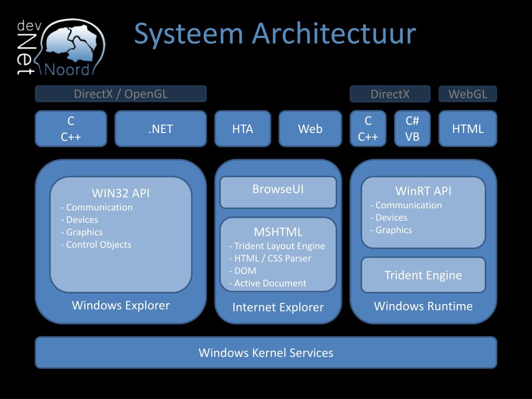Click the Windows Kernel Services bar
532x399 pixels.
tap(266, 353)
